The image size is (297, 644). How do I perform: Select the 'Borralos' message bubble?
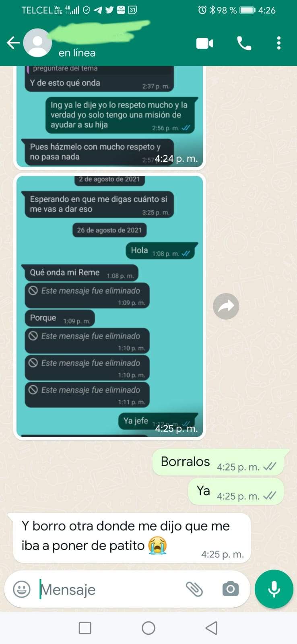[x=221, y=462]
